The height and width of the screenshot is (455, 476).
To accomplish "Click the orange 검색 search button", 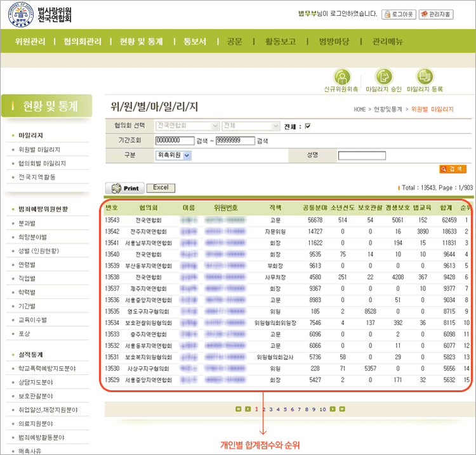I will pos(453,169).
